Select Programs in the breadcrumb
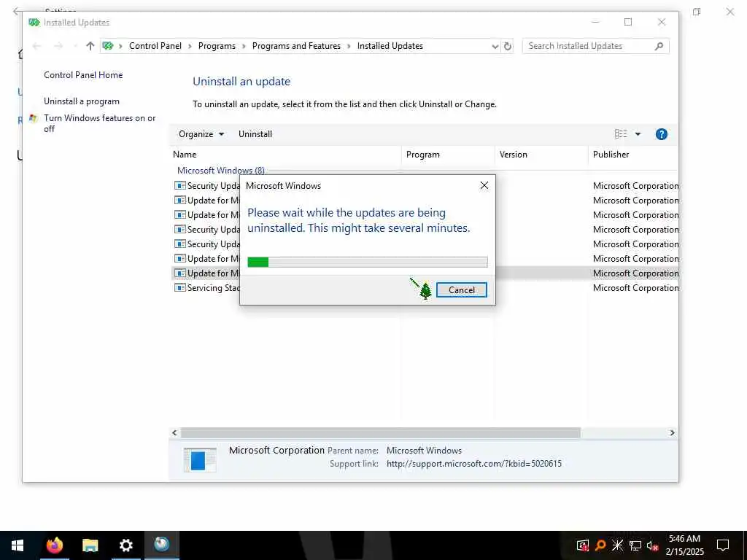The height and width of the screenshot is (560, 747). click(x=217, y=46)
